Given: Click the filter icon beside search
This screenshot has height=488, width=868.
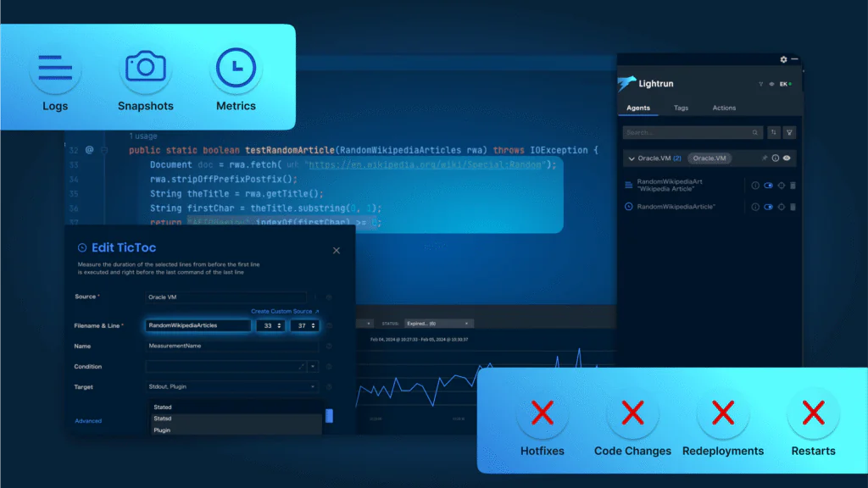Looking at the screenshot, I should click(789, 133).
